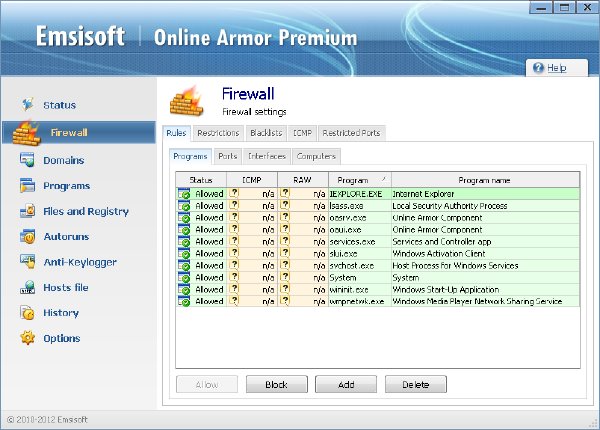The width and height of the screenshot is (600, 430).
Task: Open the Status section icon in sidebar
Action: pos(28,104)
